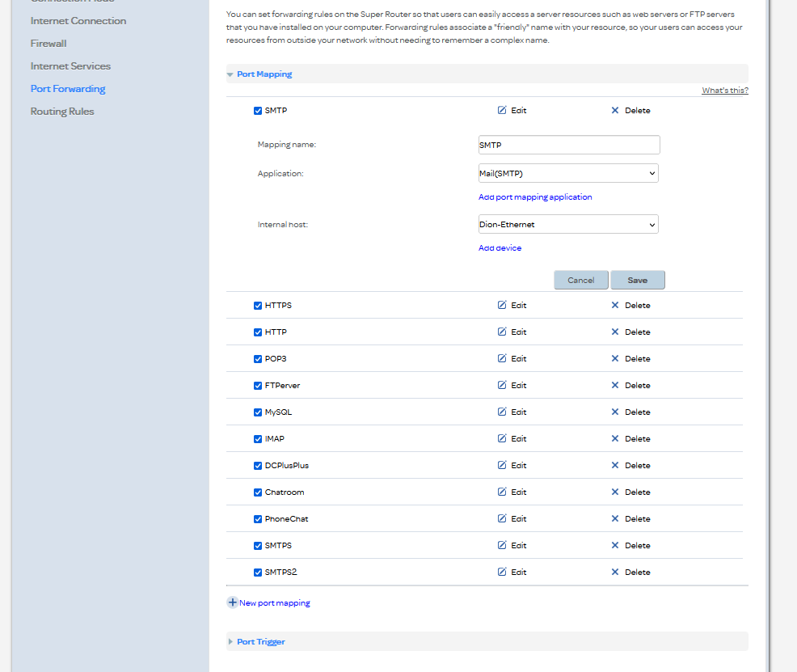Click the delete X icon for IMAP
The image size is (797, 672).
(615, 439)
